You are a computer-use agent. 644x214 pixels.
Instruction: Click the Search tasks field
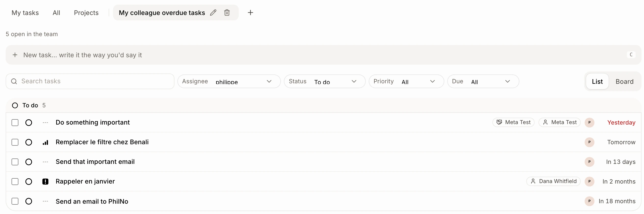[90, 81]
